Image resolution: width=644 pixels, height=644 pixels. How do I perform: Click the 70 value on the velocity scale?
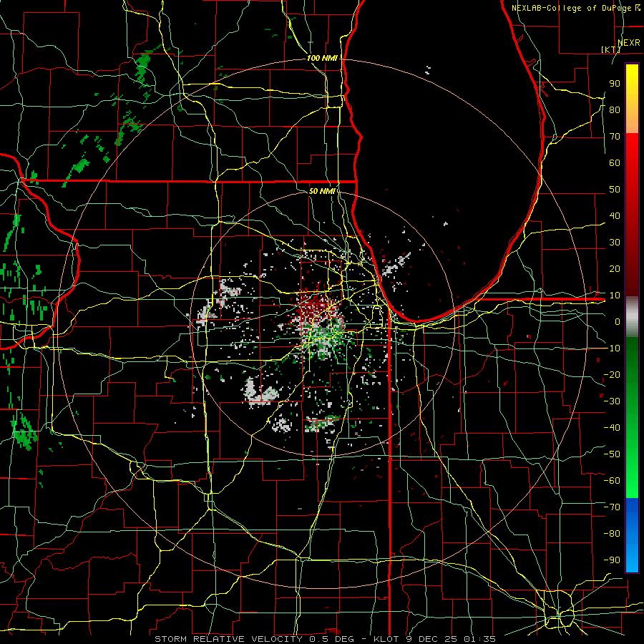[615, 137]
